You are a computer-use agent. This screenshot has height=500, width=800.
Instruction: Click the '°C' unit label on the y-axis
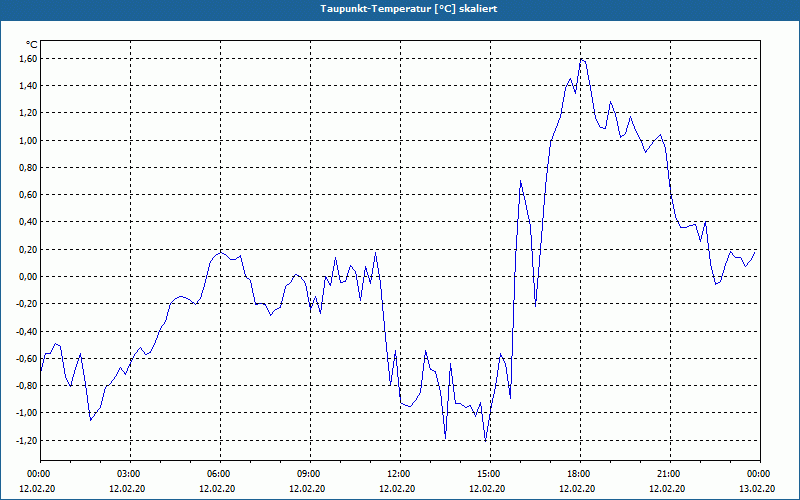32,45
